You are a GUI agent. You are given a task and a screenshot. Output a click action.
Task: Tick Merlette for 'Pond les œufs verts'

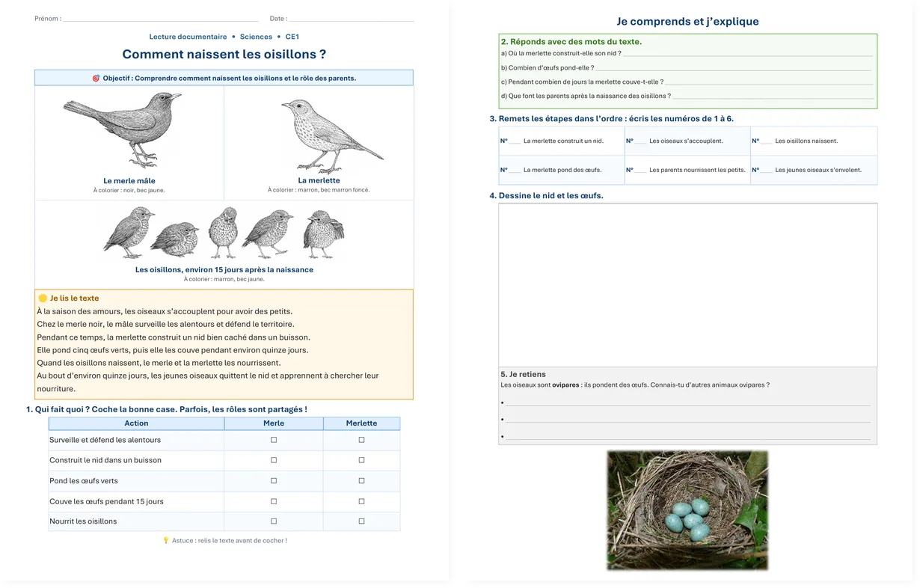click(x=361, y=481)
